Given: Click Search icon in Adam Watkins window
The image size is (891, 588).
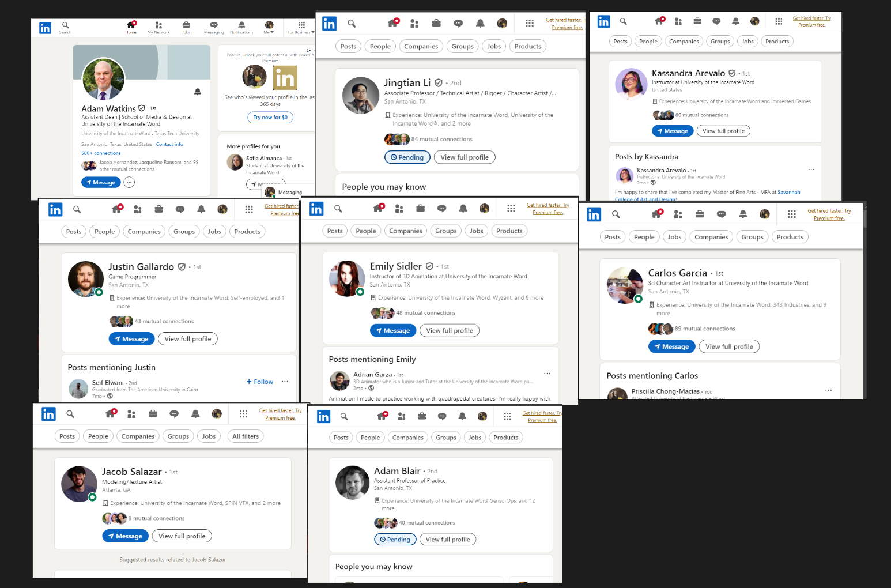Looking at the screenshot, I should (x=66, y=28).
